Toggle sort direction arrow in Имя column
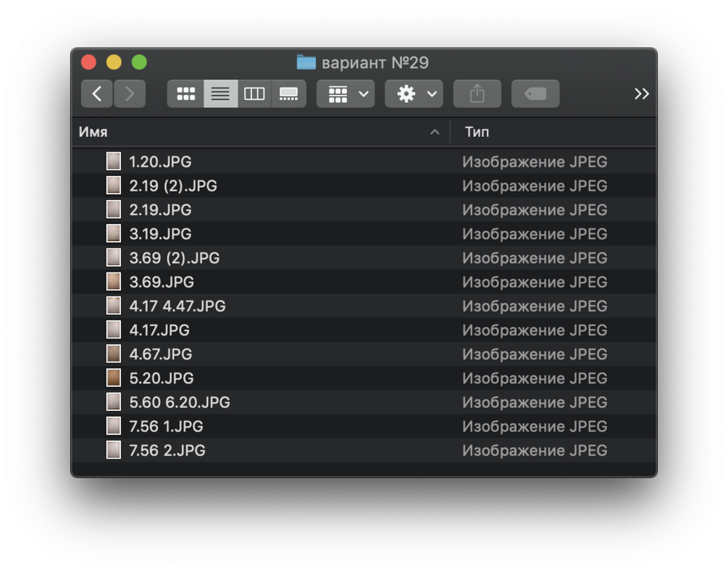 [x=435, y=132]
